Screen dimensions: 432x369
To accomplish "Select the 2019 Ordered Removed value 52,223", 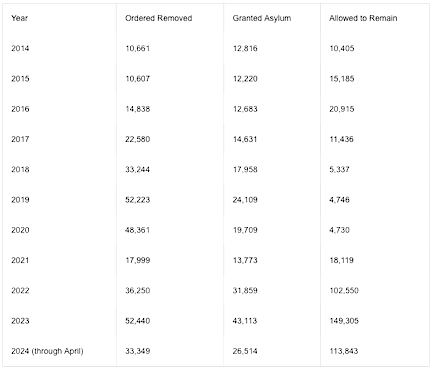I will coord(138,200).
